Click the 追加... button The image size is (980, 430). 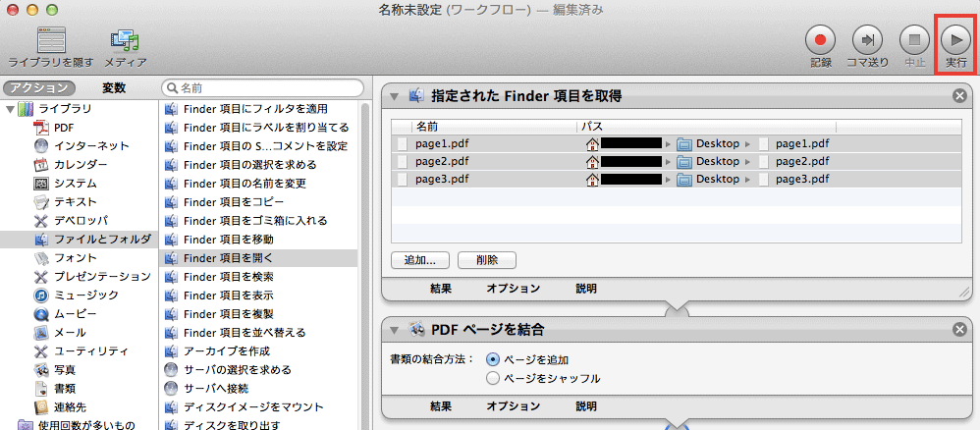[420, 260]
